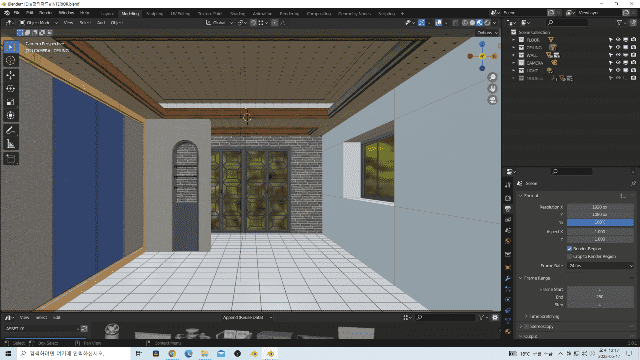Add a new workspace with plus button
The image size is (640, 360).
402,13
